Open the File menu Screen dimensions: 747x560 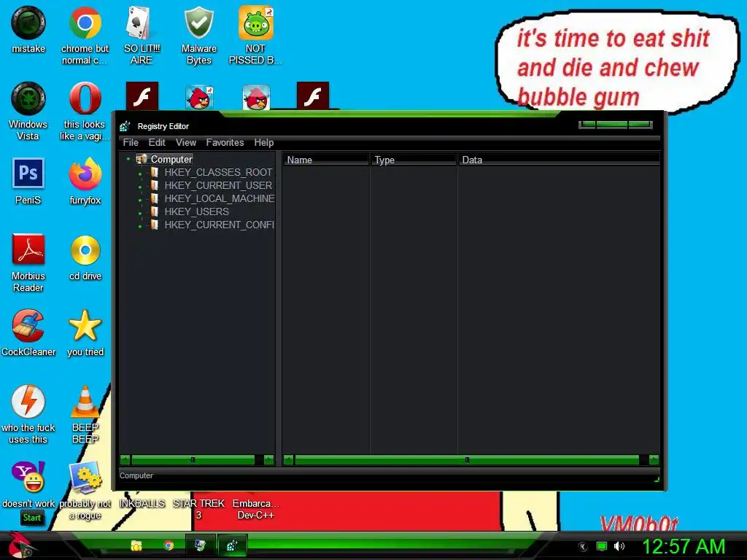point(131,142)
